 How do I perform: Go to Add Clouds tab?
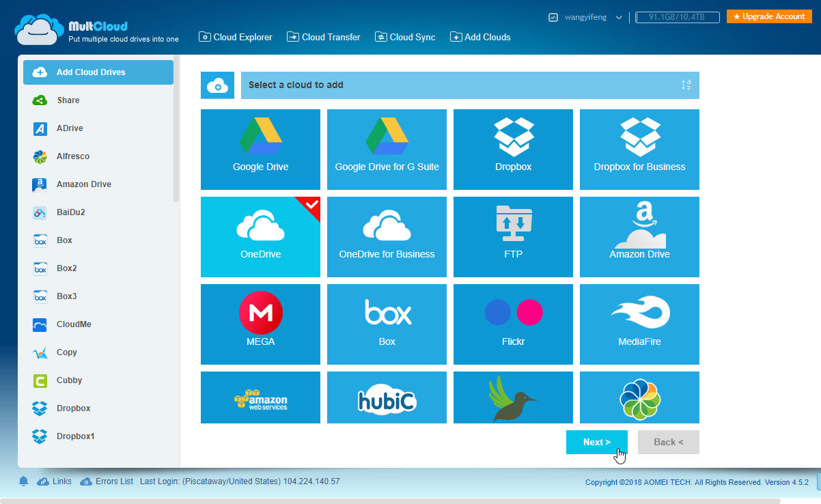(481, 37)
